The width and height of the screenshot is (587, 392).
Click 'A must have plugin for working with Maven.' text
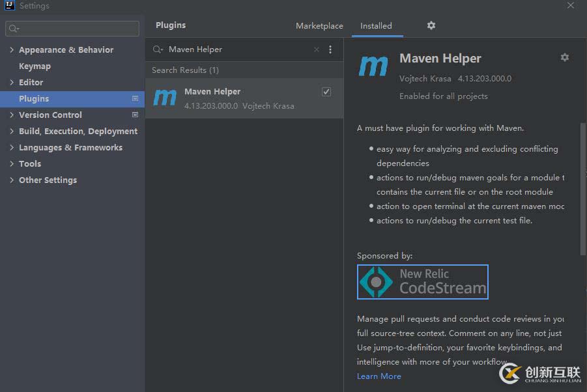click(440, 128)
